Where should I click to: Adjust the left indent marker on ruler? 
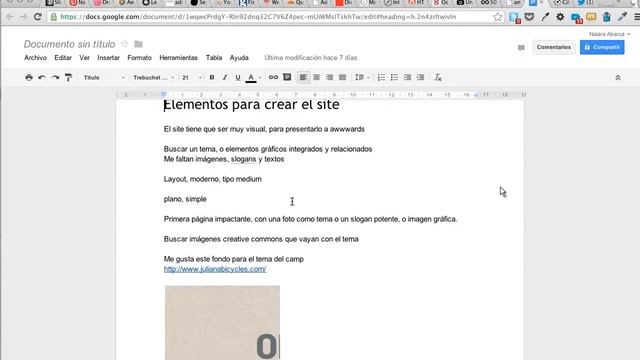(164, 95)
